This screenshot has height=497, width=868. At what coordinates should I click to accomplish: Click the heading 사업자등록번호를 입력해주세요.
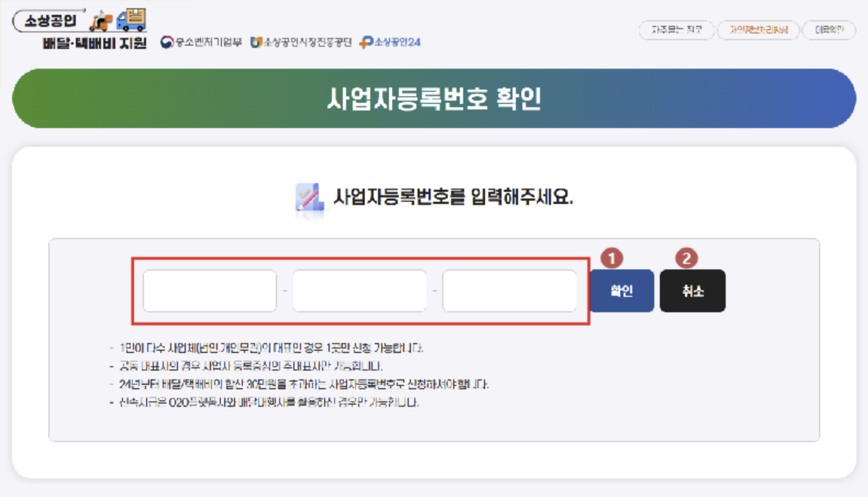pyautogui.click(x=453, y=197)
